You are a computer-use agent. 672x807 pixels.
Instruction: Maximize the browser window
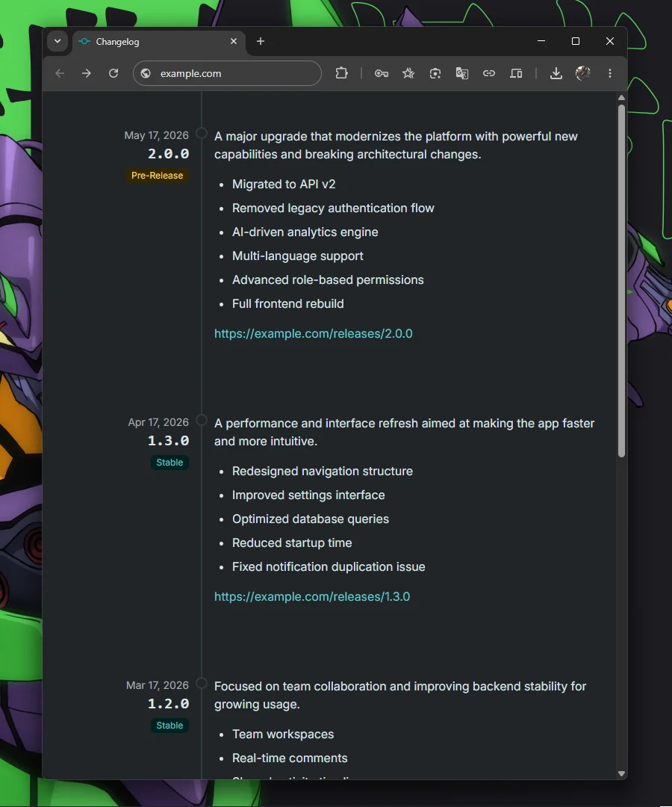coord(576,41)
